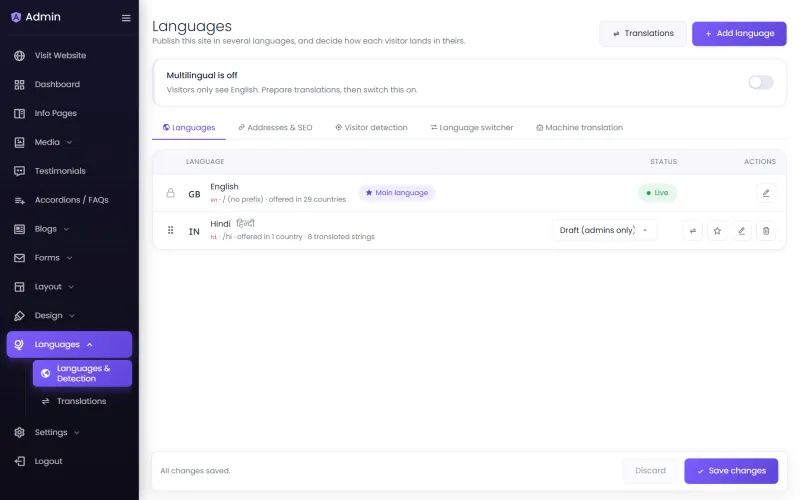Switch to Addresses & SEO tab
Screen dimensions: 800x500
click(275, 128)
